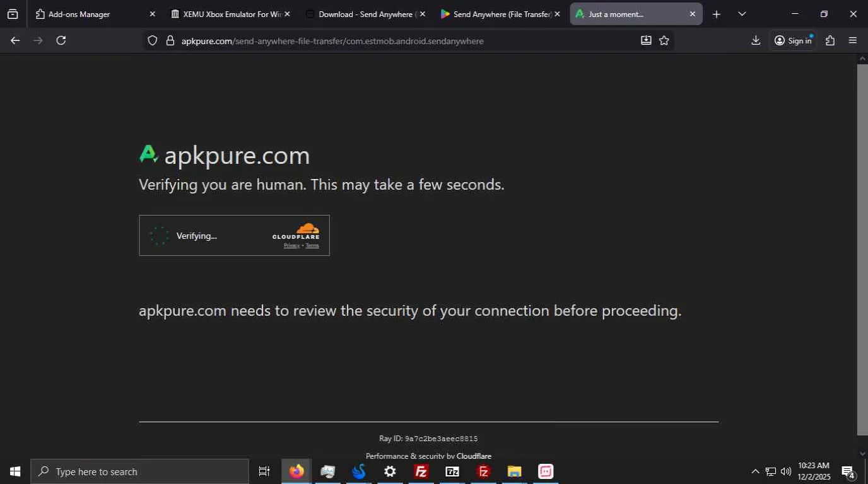868x484 pixels.
Task: Close the Just a moment... tab
Action: click(693, 14)
